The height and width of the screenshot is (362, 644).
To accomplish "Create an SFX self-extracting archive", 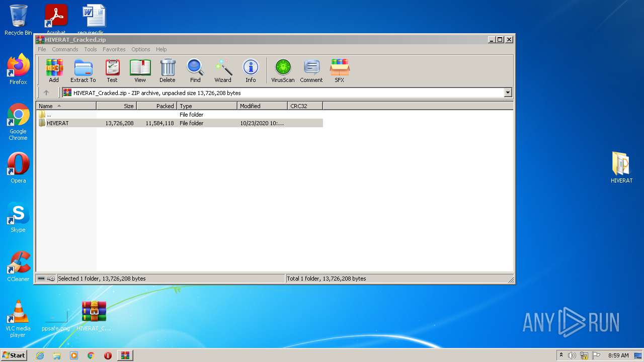I will click(x=340, y=71).
